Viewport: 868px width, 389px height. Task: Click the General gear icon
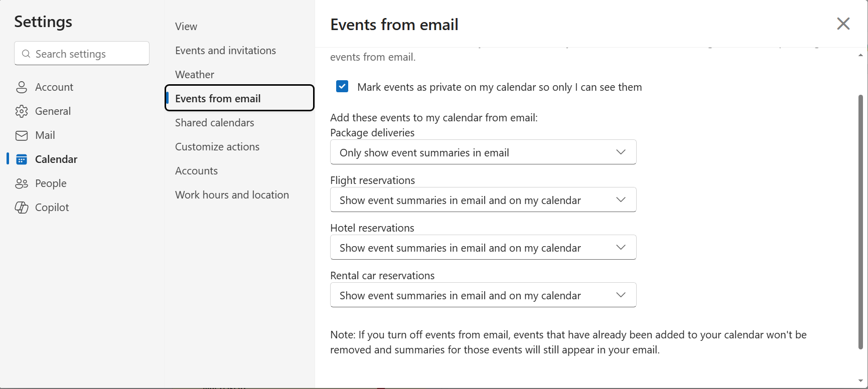tap(22, 111)
